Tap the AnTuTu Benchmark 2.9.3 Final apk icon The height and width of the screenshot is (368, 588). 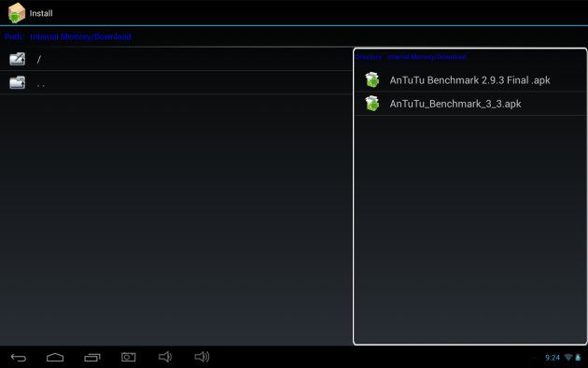[x=372, y=80]
